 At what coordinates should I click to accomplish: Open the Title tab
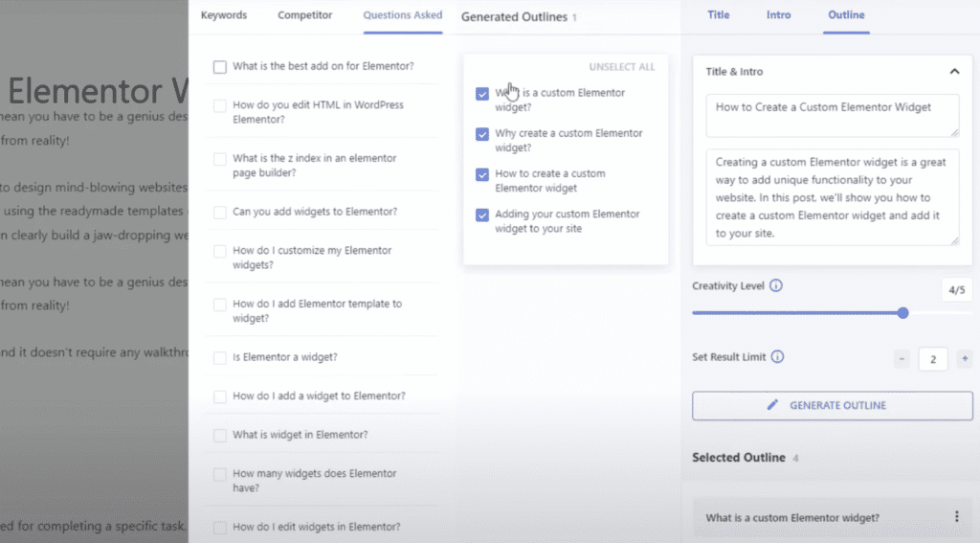(718, 15)
